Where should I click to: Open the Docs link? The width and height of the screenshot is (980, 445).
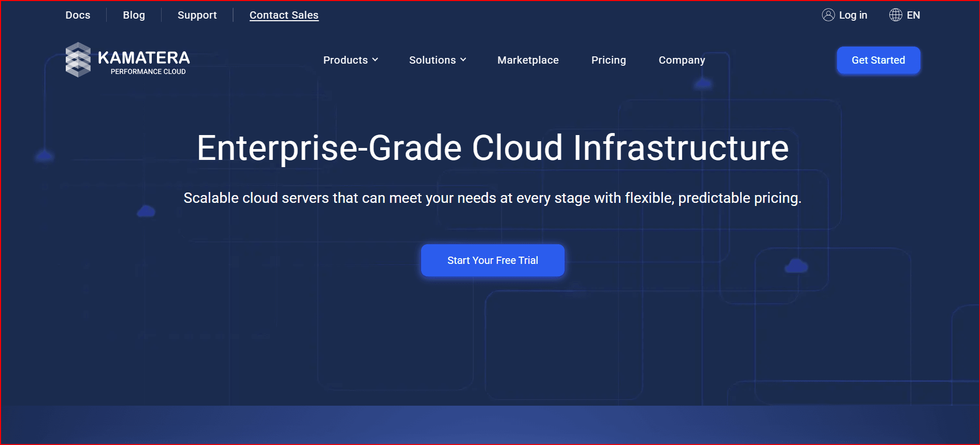tap(78, 15)
